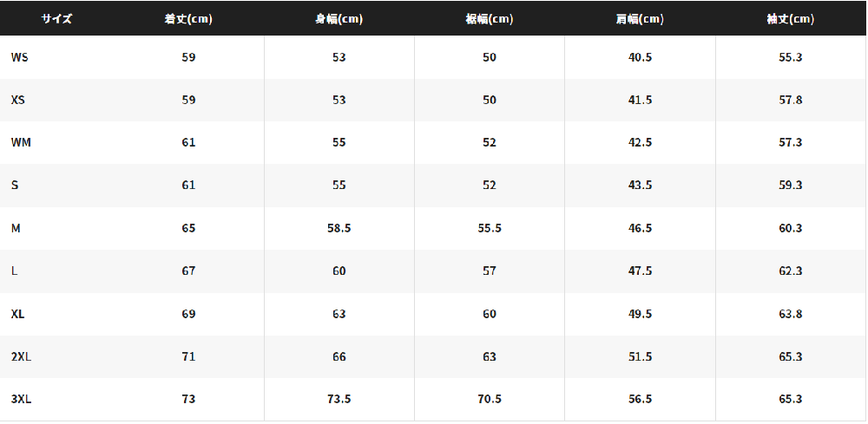Select the WS size row label

pyautogui.click(x=19, y=57)
